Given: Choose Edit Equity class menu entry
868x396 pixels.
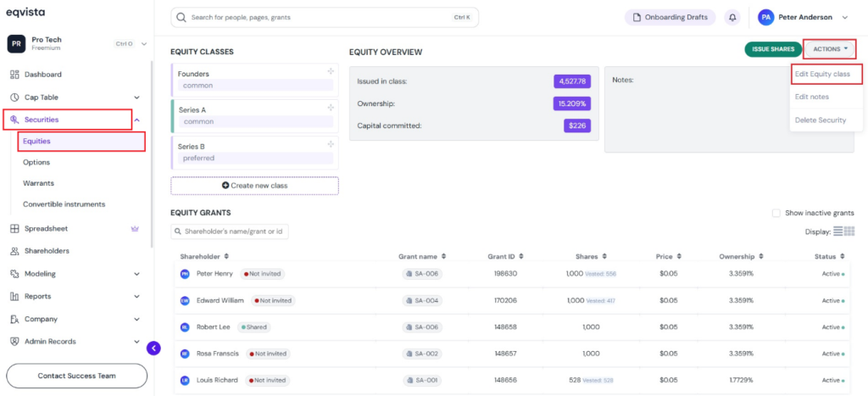Looking at the screenshot, I should coord(822,74).
